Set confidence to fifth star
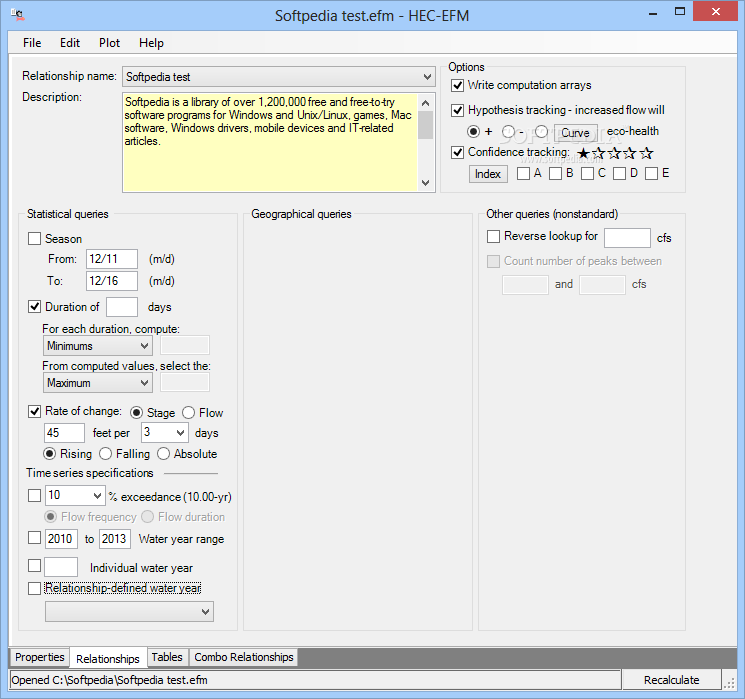 click(646, 153)
